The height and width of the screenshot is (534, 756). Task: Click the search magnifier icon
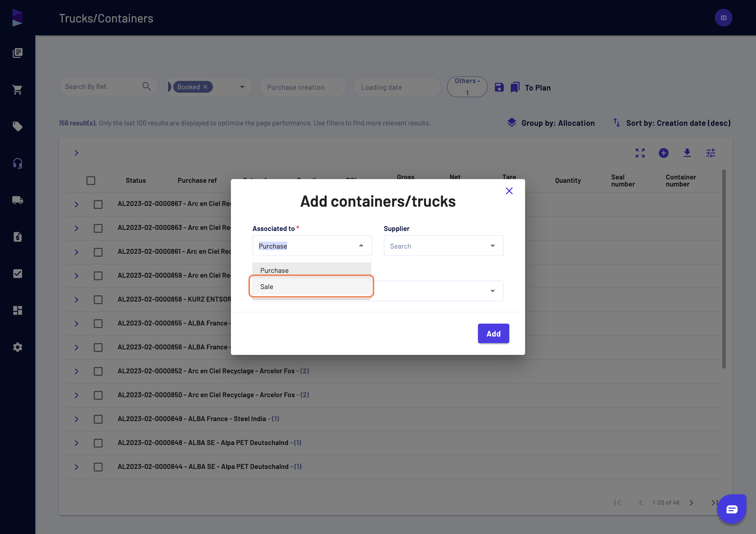point(146,86)
